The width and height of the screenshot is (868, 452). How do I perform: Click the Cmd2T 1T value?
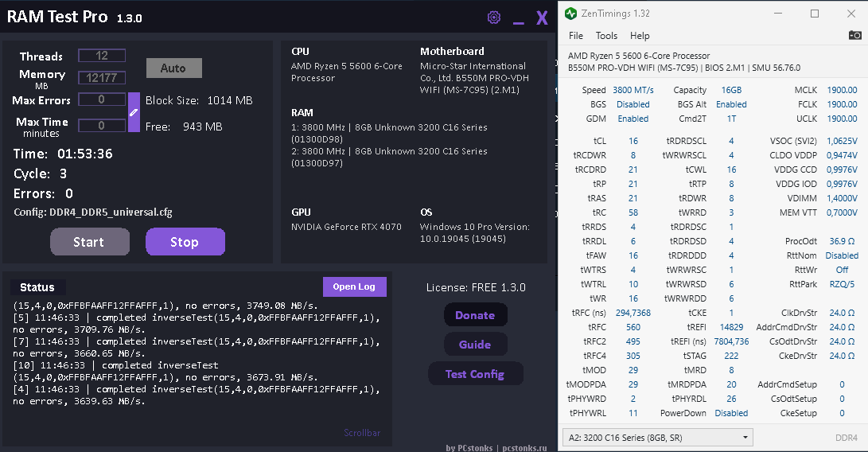tap(731, 119)
